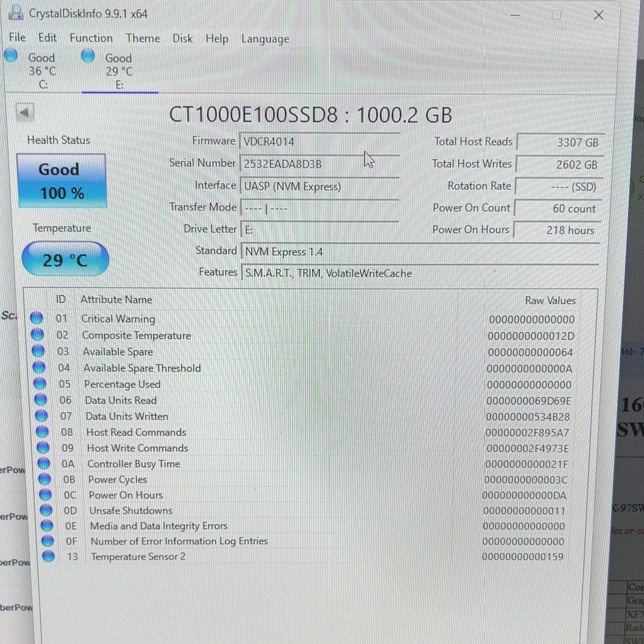Click the Serial Number field
The width and height of the screenshot is (644, 644).
pyautogui.click(x=320, y=164)
